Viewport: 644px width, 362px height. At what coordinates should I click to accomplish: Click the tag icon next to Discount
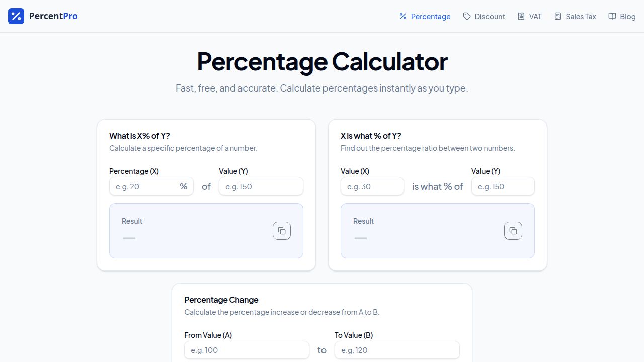467,16
